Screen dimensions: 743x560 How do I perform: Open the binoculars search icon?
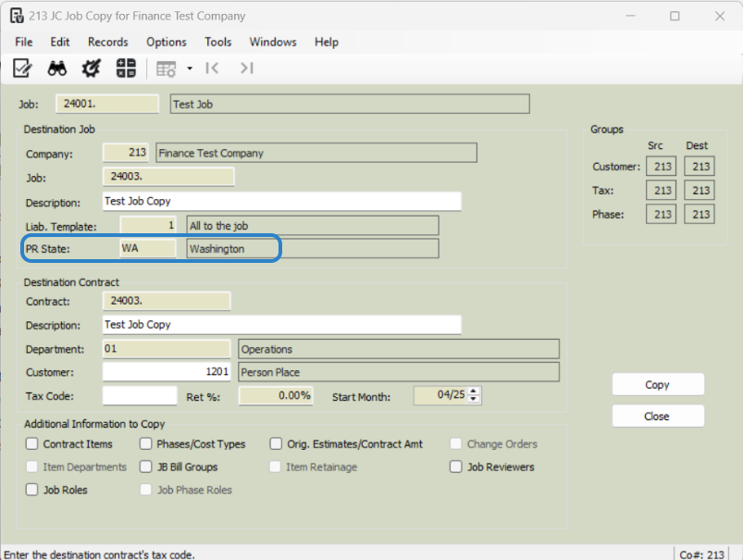(56, 68)
